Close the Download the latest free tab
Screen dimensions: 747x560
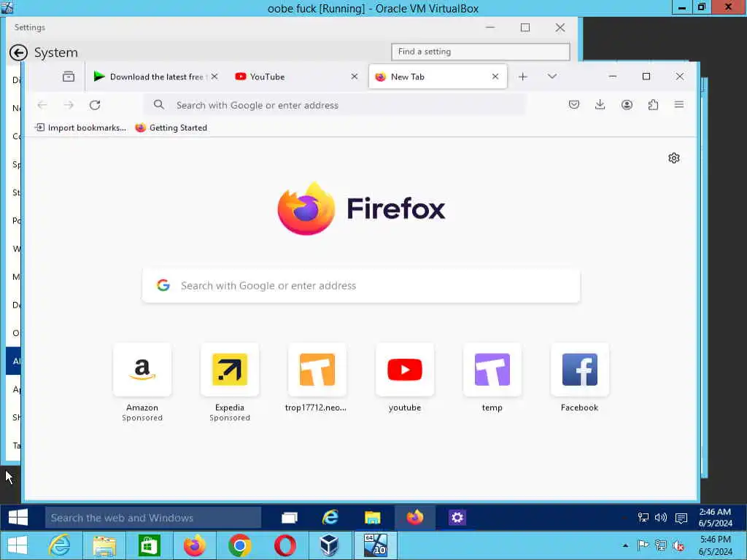tap(215, 77)
